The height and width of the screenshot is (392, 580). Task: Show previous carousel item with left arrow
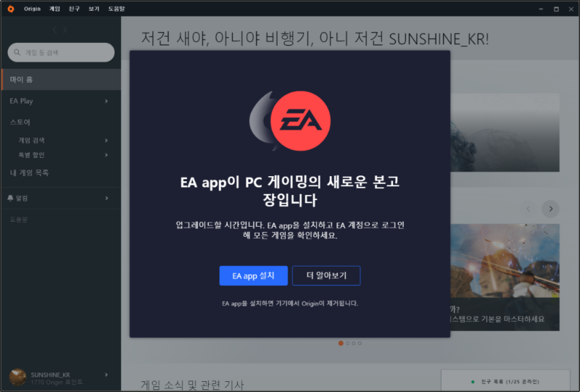[x=529, y=209]
